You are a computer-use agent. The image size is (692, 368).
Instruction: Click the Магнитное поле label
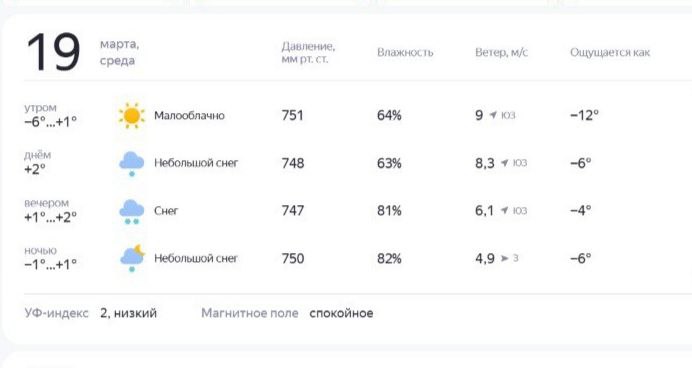(250, 313)
